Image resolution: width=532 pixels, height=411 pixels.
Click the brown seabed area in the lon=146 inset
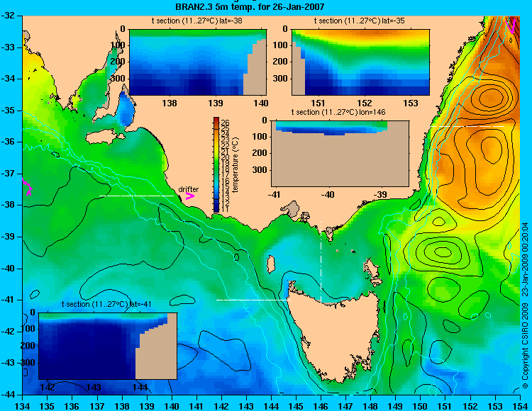pyautogui.click(x=340, y=161)
